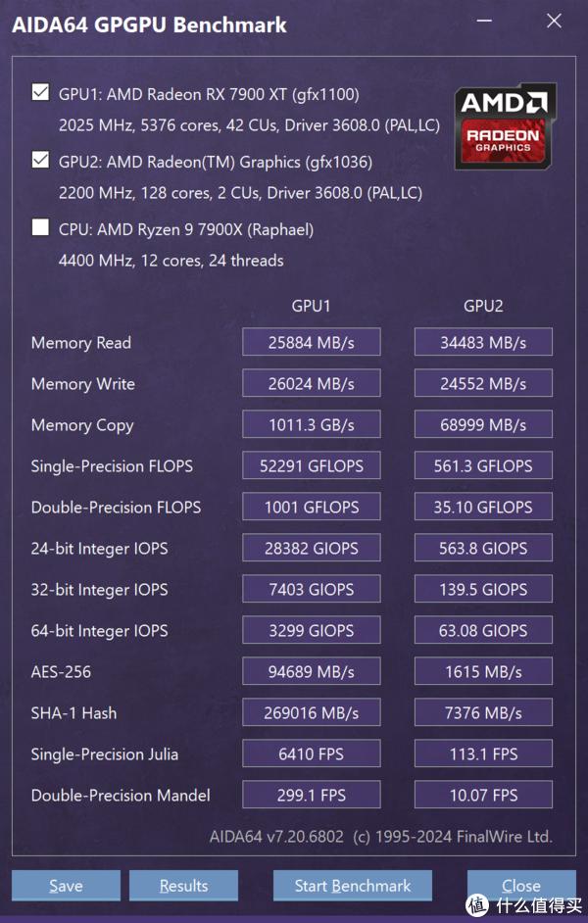588x923 pixels.
Task: Click GPU1 Memory Copy value 1011.3 GB/s
Action: [x=312, y=424]
